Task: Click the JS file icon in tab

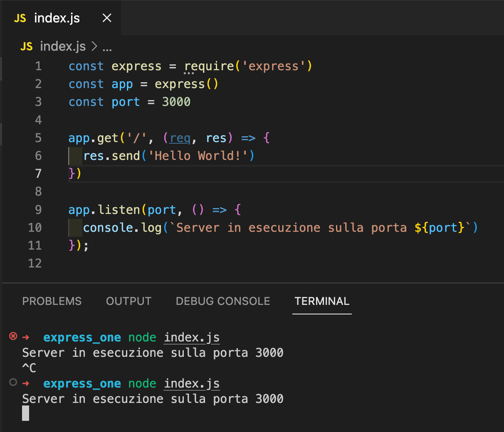Action: 20,18
